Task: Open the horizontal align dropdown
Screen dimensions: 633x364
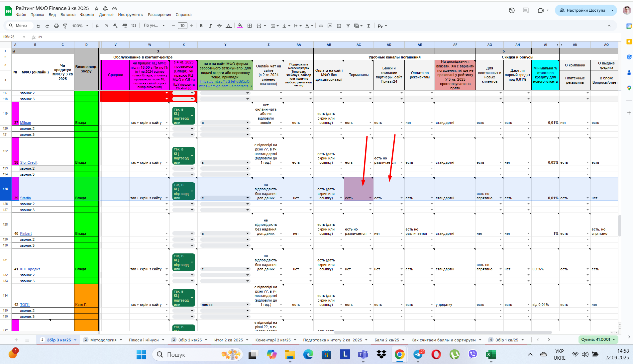Action: tap(274, 26)
